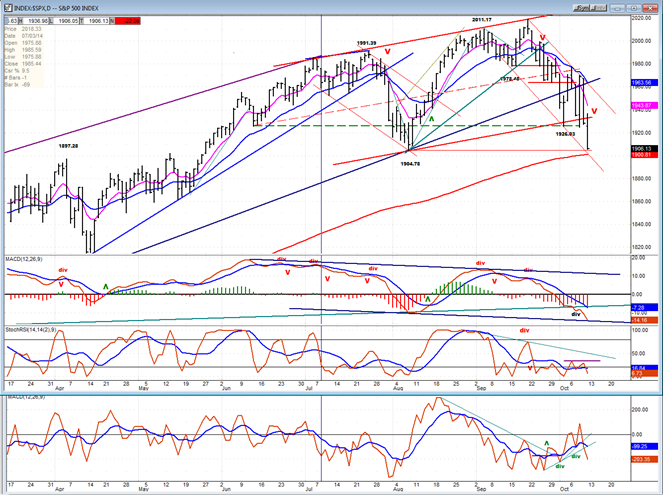Select the High 1936.98 quote field
The image size is (663, 495).
point(35,21)
